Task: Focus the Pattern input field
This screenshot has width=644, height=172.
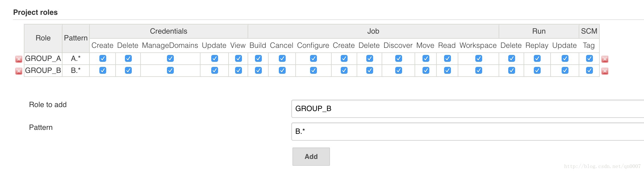Action: 468,132
